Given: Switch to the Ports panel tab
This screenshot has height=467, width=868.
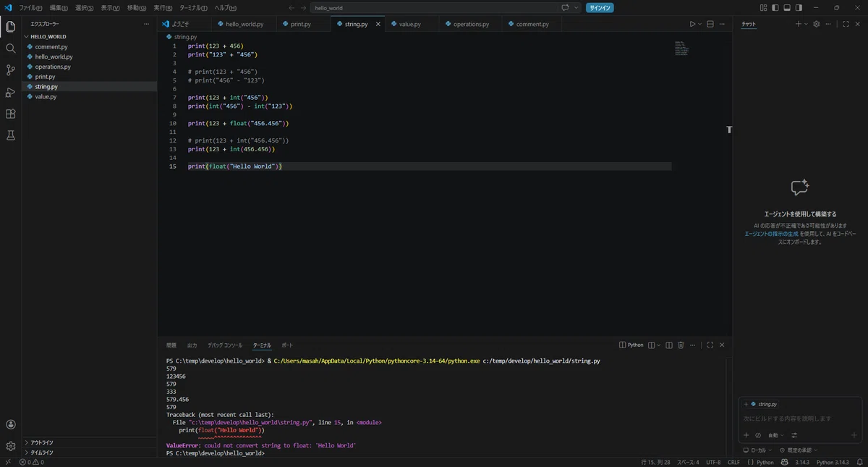Looking at the screenshot, I should pyautogui.click(x=287, y=345).
